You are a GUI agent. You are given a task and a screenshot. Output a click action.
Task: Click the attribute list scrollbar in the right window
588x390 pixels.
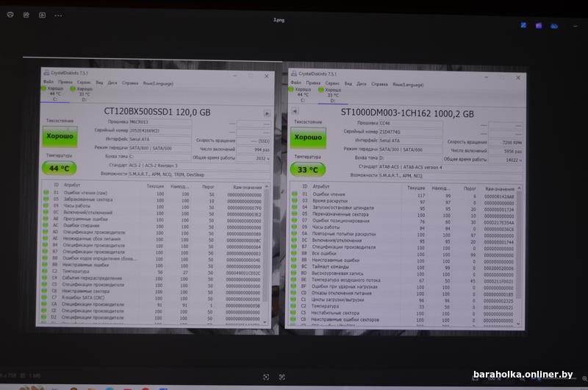519,244
